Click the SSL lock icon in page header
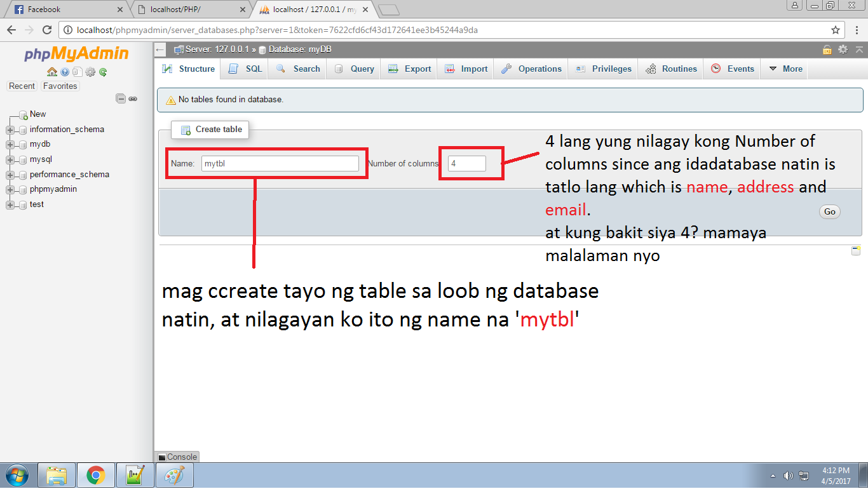The height and width of the screenshot is (503, 868). 827,49
